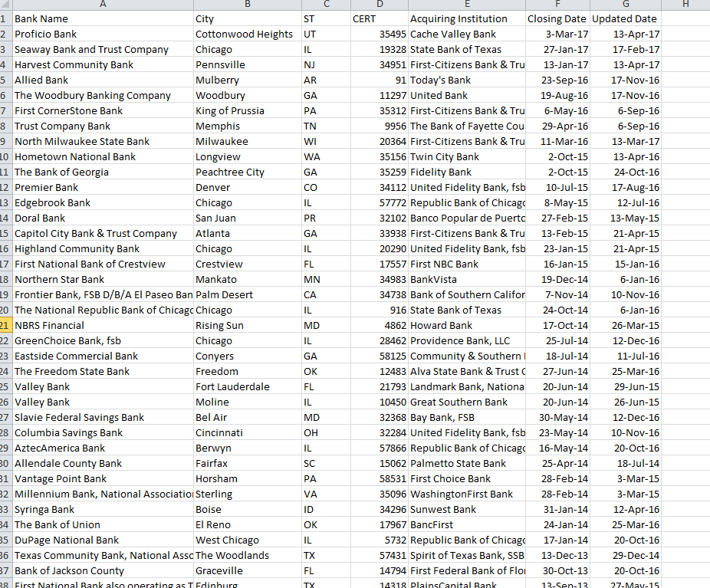Select closing date 3-Mar-17

tap(558, 34)
